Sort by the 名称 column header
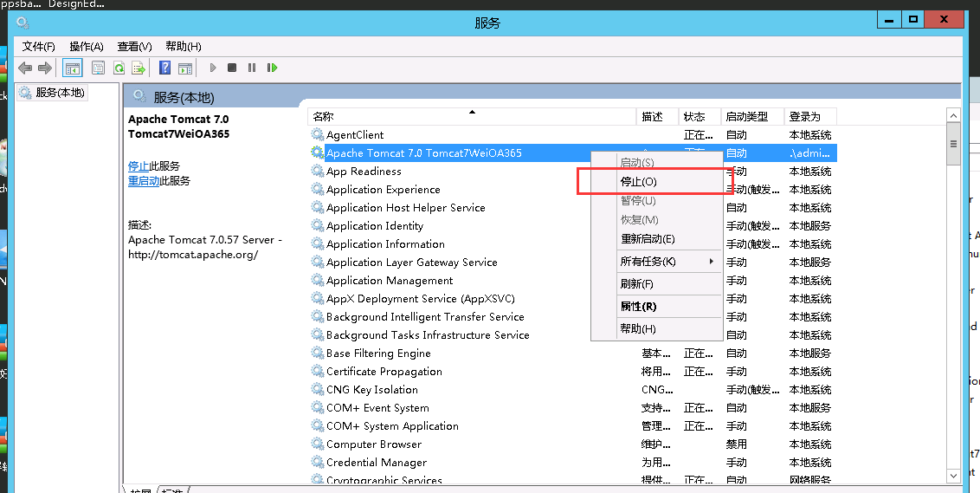Viewport: 980px width, 493px height. (472, 116)
